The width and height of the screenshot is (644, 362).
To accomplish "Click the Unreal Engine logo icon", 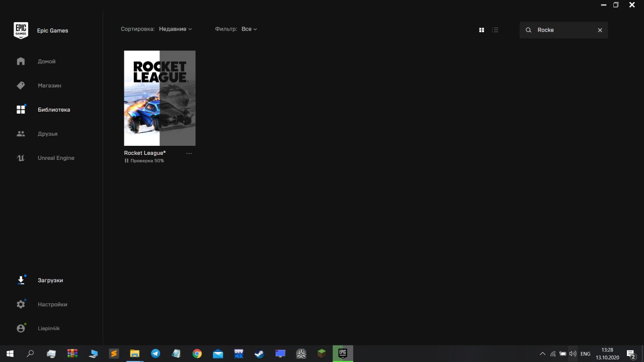I will coord(21,158).
